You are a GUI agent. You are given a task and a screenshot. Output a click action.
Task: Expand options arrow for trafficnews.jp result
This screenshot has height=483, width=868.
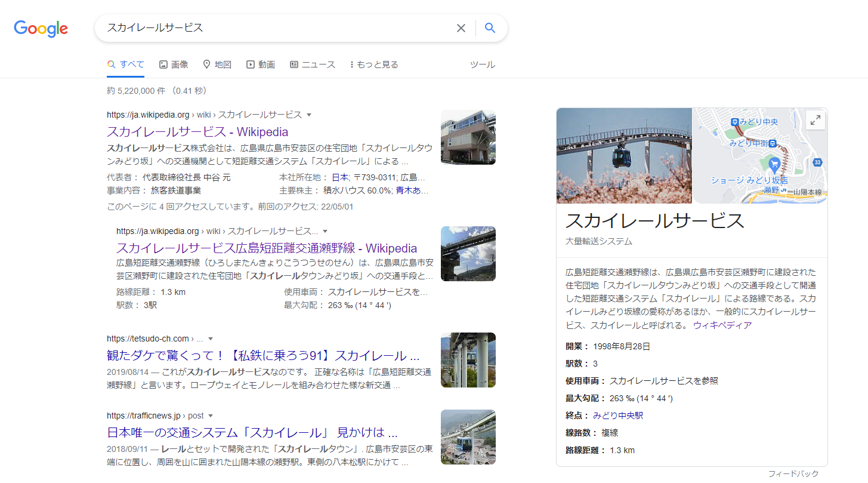211,416
